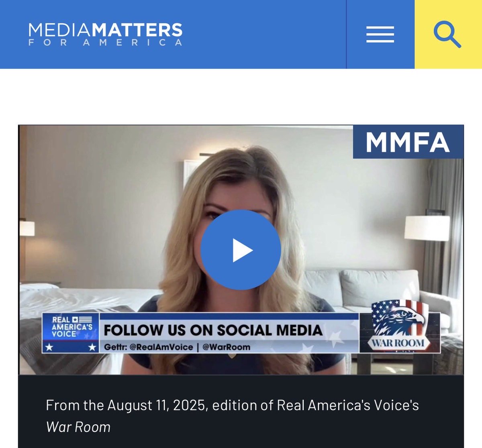Click the italic 'War Room' caption text
The width and height of the screenshot is (482, 448).
pos(78,427)
